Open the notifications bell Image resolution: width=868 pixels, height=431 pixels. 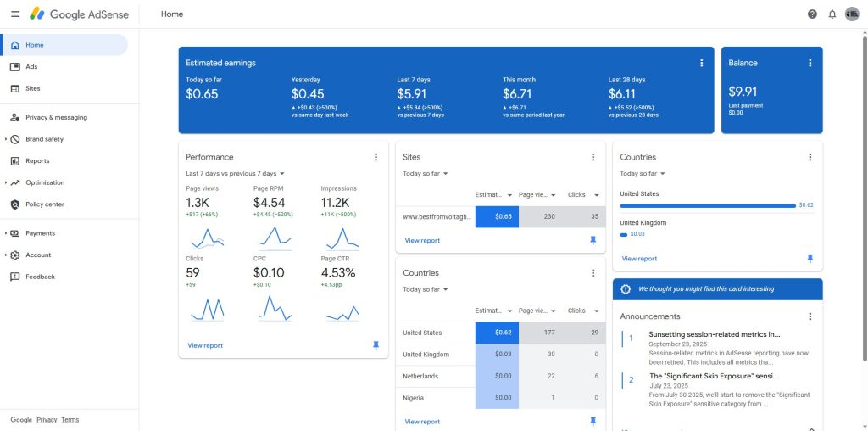coord(832,14)
